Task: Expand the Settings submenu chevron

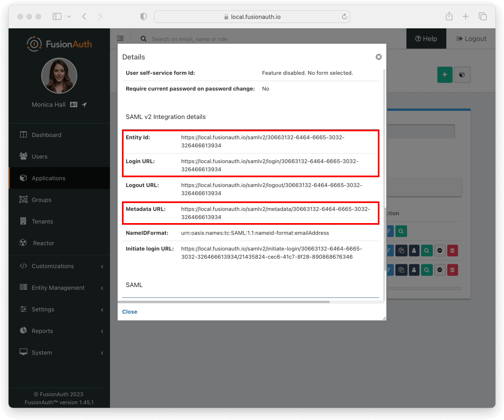Action: click(102, 310)
